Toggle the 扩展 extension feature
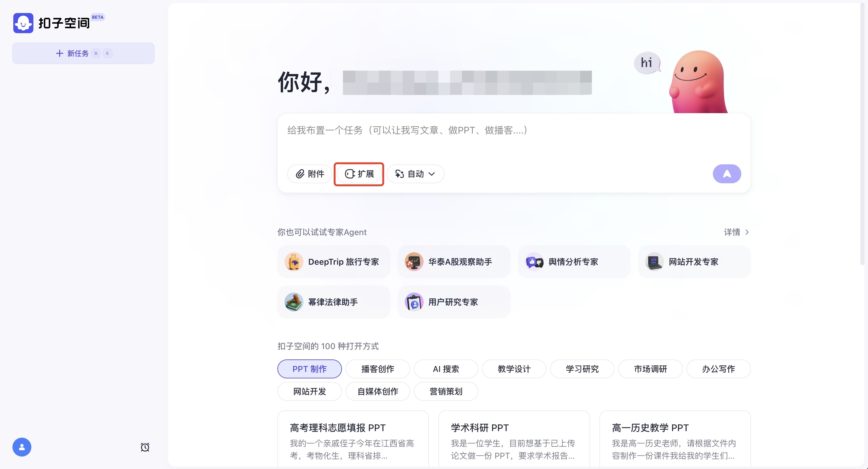The image size is (868, 469). (x=359, y=174)
